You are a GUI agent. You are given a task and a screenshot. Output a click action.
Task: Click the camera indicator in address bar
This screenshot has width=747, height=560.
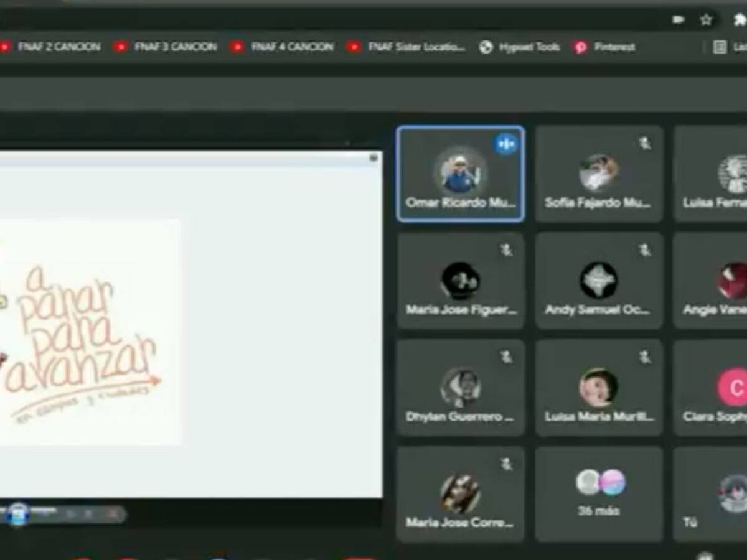pos(679,20)
